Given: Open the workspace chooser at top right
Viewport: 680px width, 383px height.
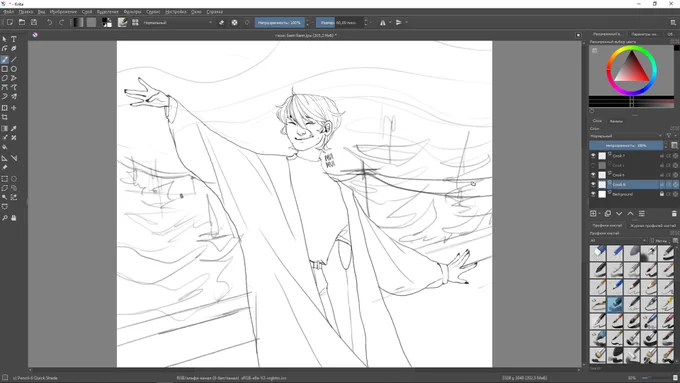Looking at the screenshot, I should point(673,22).
